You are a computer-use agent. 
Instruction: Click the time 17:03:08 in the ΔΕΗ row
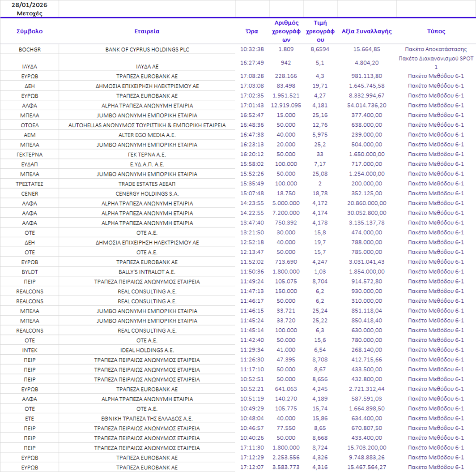click(252, 86)
